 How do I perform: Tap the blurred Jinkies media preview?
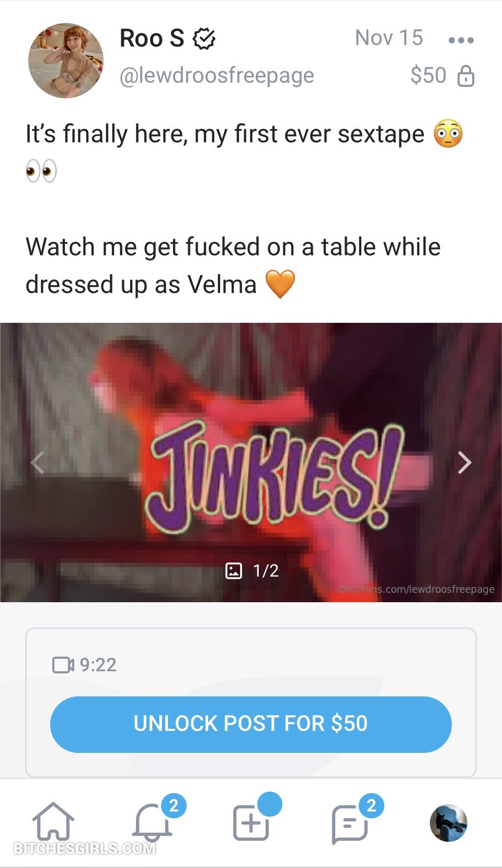coord(251,463)
